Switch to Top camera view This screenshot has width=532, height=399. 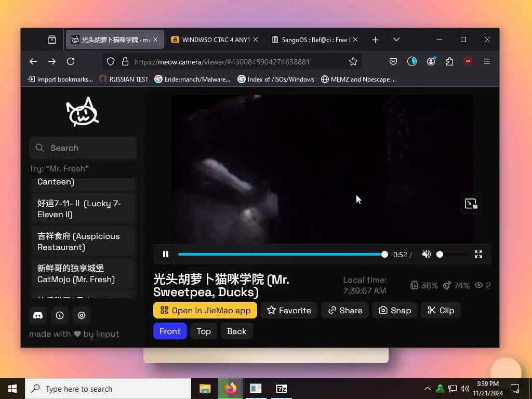pos(204,331)
